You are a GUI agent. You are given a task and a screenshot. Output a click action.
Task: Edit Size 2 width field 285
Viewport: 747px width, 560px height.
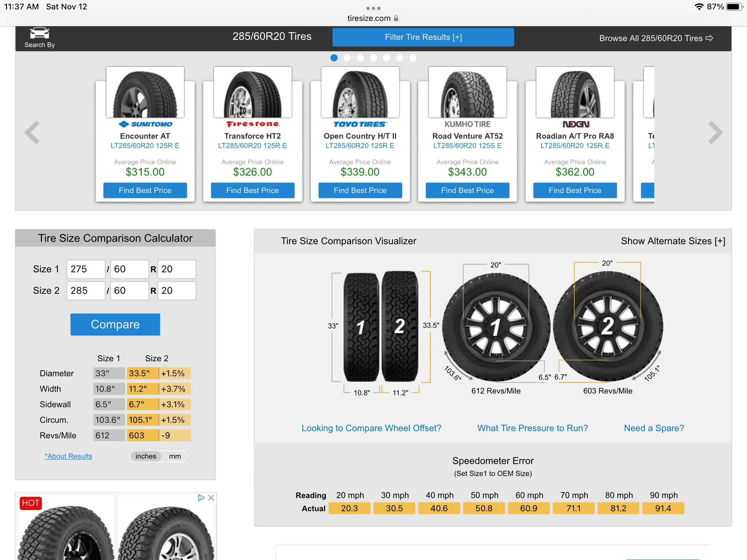pyautogui.click(x=86, y=291)
